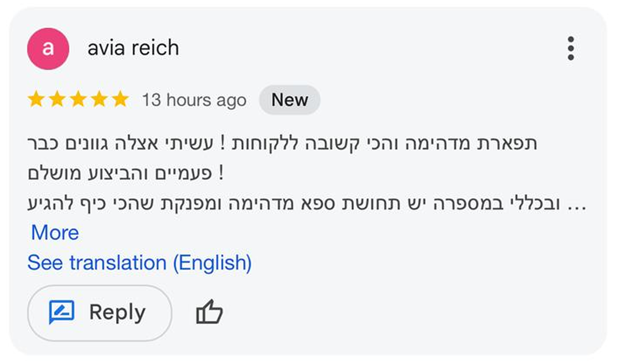Screen dimensions: 617x364
Task: Like the review with thumbs-up icon
Action: pos(209,312)
